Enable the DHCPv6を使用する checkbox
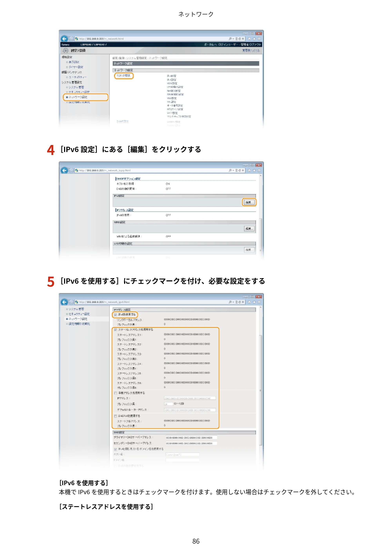Viewport: 392px width, 555px height. (115, 416)
